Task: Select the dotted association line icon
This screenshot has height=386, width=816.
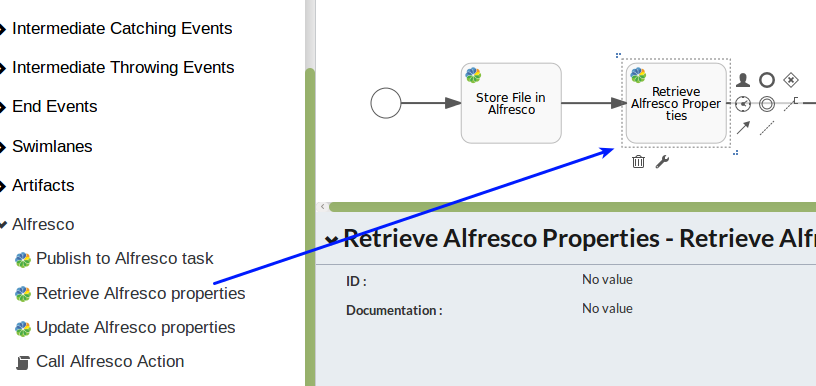Action: (x=767, y=127)
